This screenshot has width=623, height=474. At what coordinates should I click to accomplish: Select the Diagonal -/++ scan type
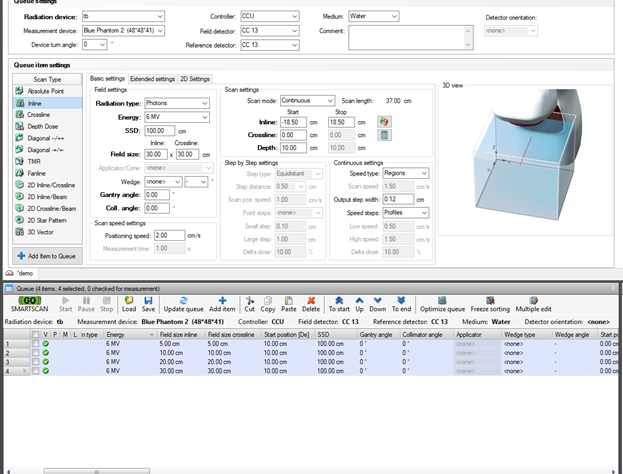(x=47, y=138)
